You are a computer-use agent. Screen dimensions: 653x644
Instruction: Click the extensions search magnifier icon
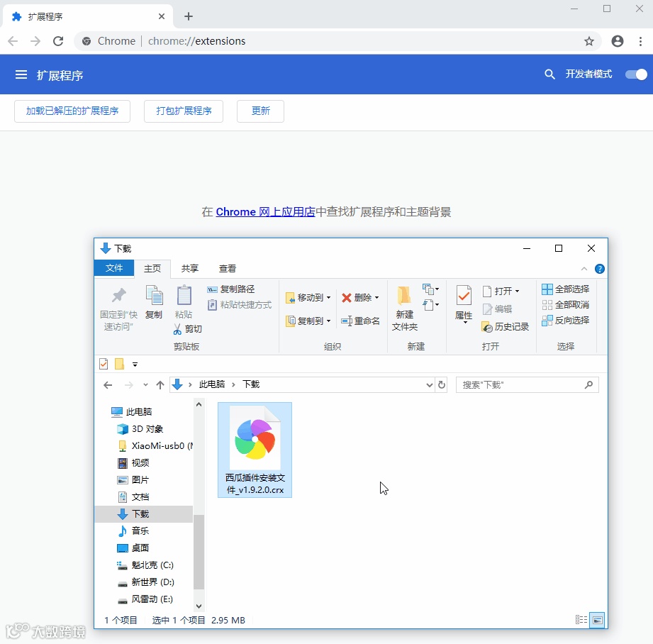[549, 74]
